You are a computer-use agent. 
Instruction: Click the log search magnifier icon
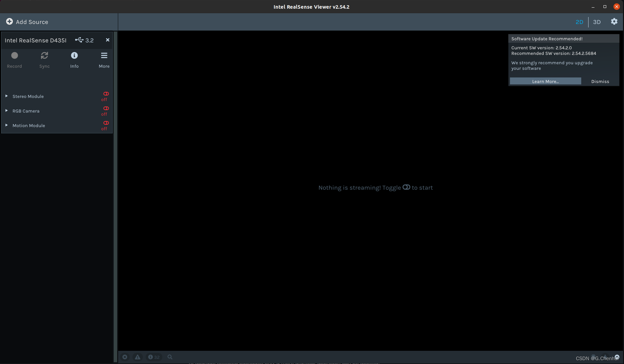pyautogui.click(x=170, y=357)
